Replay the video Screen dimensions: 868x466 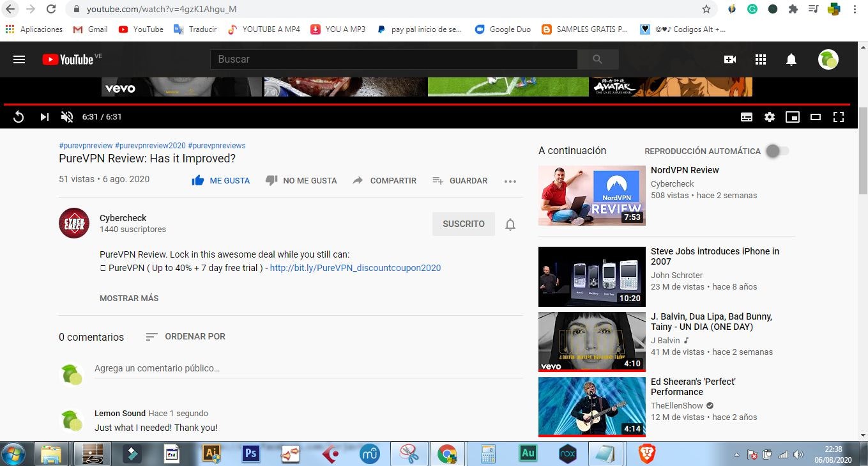pos(19,117)
